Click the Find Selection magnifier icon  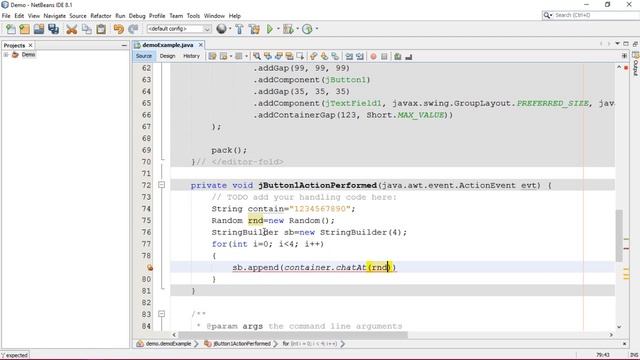[257, 56]
